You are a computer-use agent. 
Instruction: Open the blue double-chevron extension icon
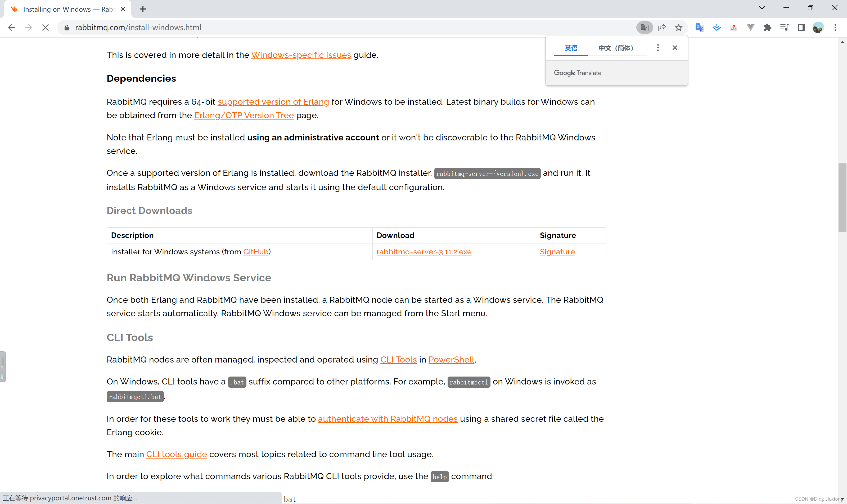717,28
